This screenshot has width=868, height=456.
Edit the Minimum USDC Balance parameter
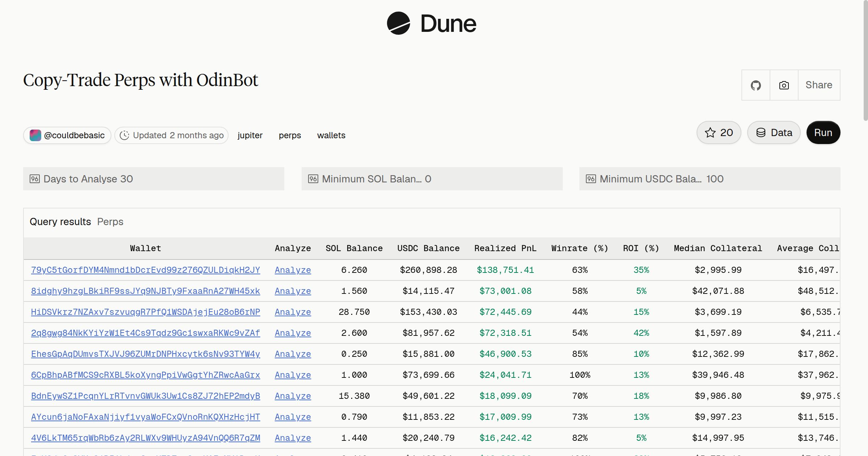[710, 179]
